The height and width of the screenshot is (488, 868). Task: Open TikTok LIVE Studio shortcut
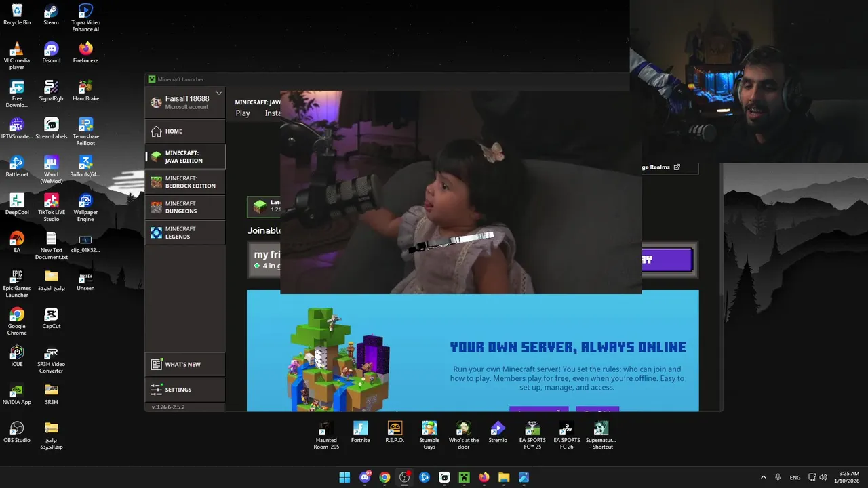[52, 207]
